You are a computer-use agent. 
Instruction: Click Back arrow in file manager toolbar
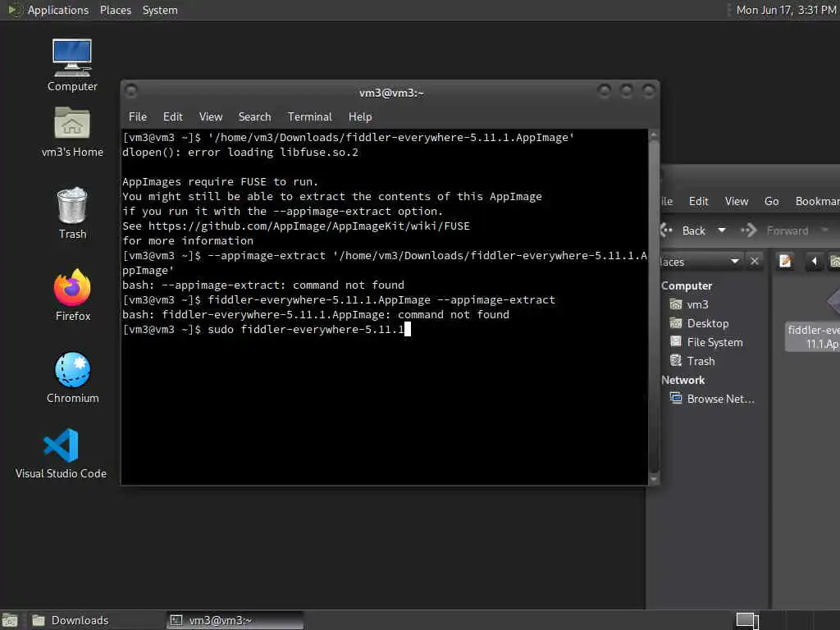point(685,231)
